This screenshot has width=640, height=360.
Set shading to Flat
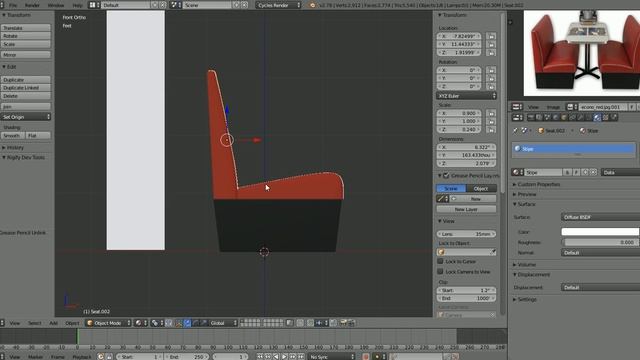tap(38, 136)
